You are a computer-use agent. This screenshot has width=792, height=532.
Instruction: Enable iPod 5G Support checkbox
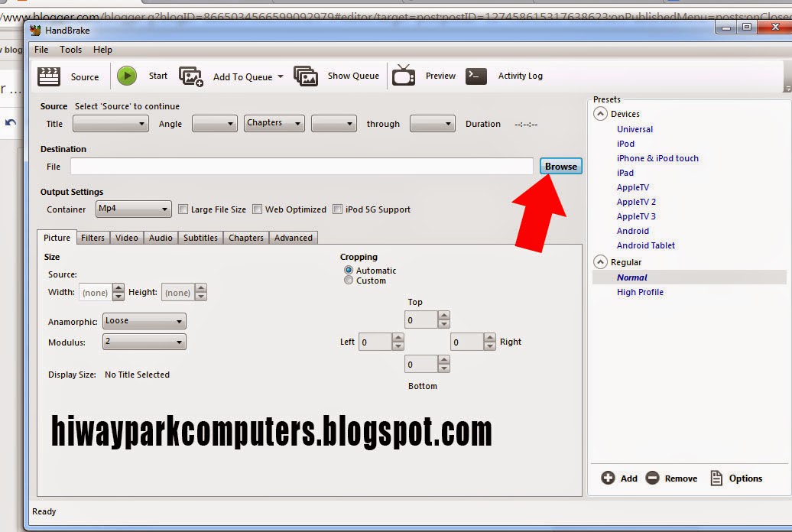[x=337, y=209]
